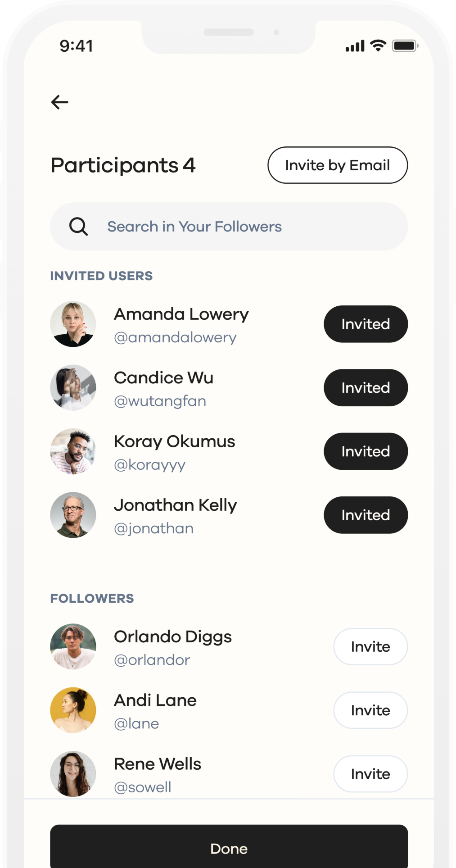
Task: Click the search magnifier icon
Action: pos(78,226)
